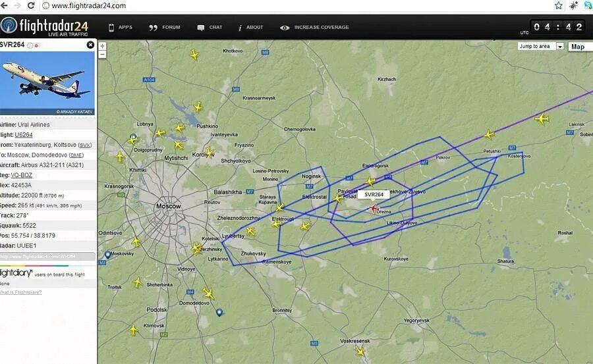
Task: Open the DME airport link
Action: coord(77,155)
